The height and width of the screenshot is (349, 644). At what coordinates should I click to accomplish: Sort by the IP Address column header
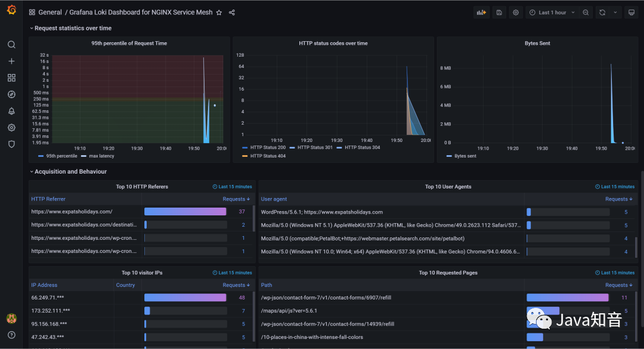pyautogui.click(x=44, y=285)
